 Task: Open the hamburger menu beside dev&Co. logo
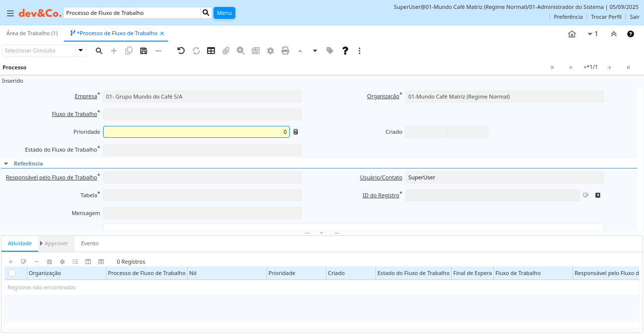(x=10, y=13)
